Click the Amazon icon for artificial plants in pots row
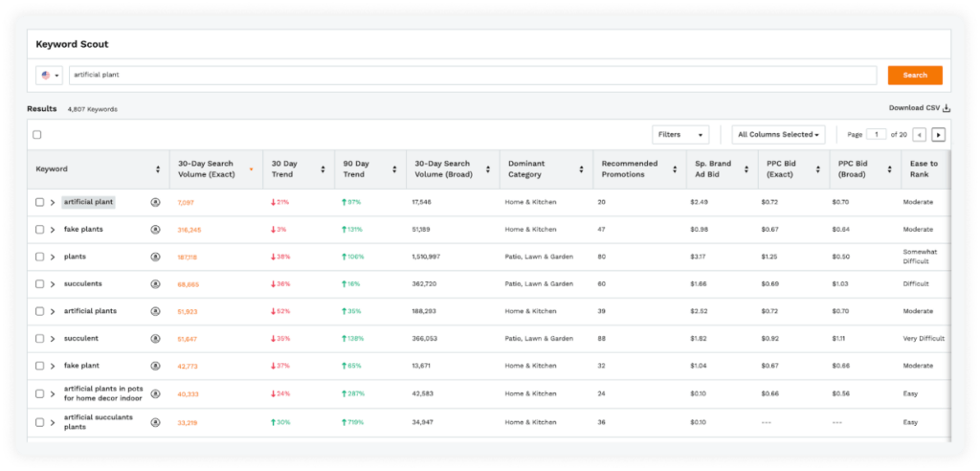Screen dimensions: 980x471 point(155,393)
